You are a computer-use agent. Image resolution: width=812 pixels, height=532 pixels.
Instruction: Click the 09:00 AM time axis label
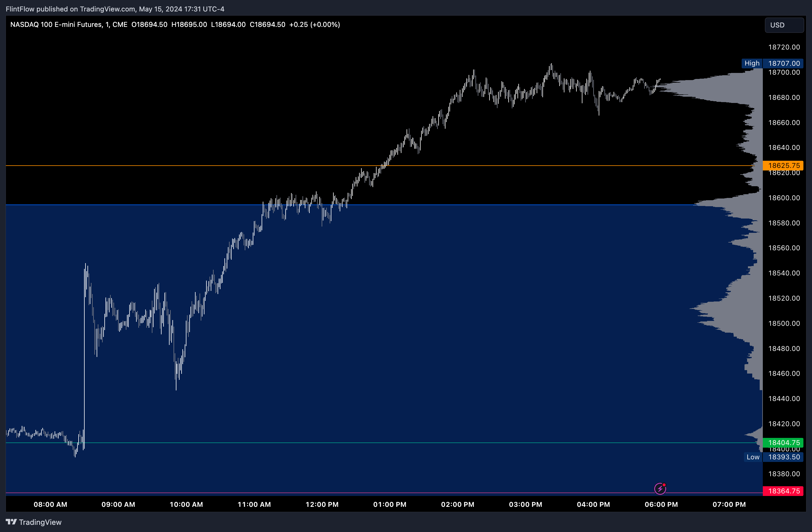[x=118, y=504]
